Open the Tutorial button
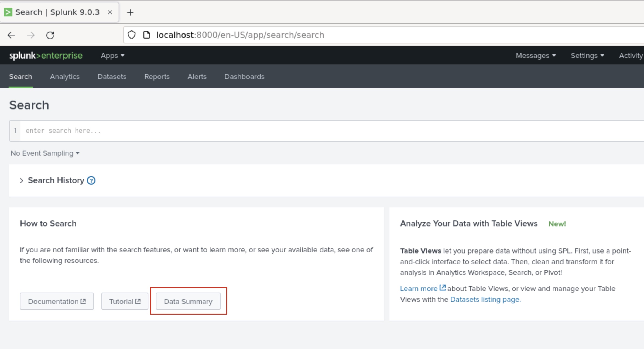 pyautogui.click(x=125, y=301)
